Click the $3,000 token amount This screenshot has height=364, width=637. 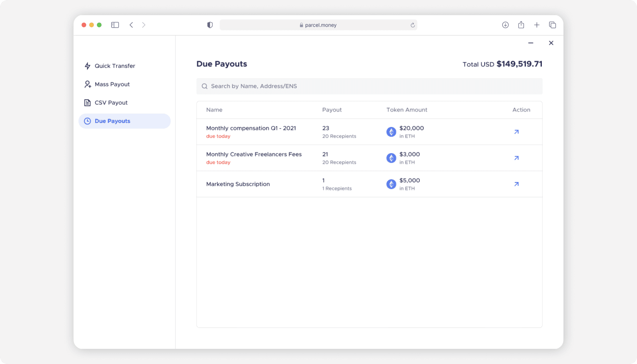point(409,154)
